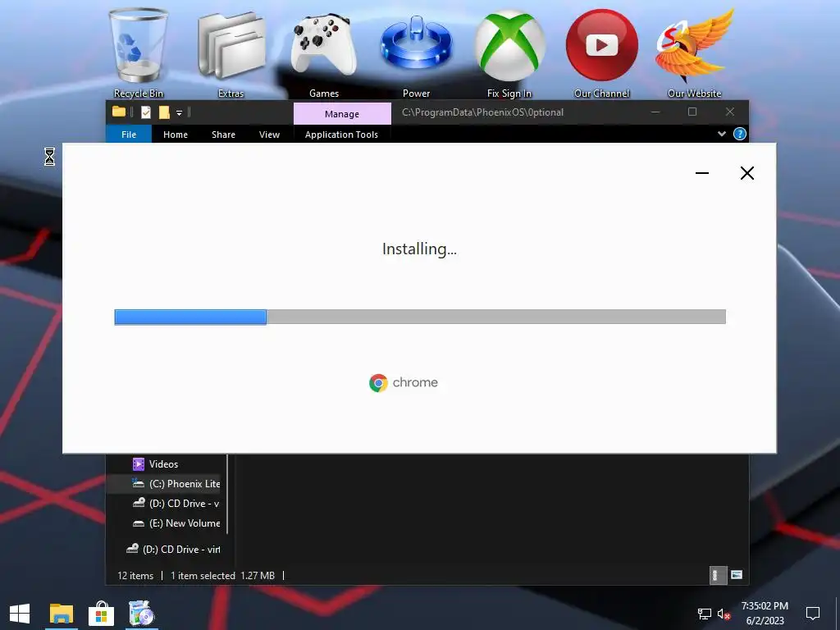Screen dimensions: 840x630
Task: Select (D:) CD Drive under This PC
Action: pos(177,504)
